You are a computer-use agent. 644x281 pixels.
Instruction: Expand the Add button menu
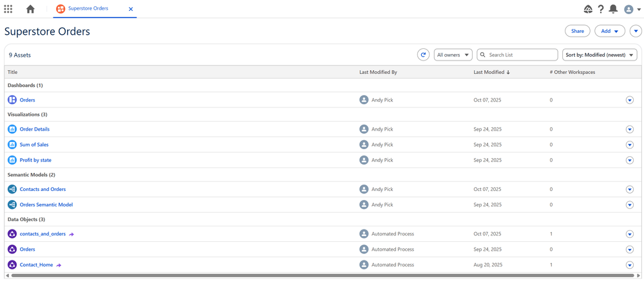coord(609,31)
